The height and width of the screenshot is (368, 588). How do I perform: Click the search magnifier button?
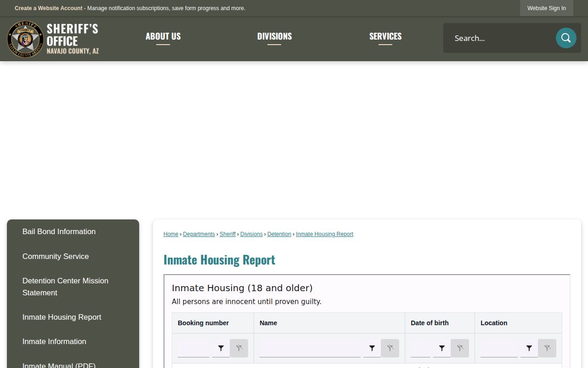click(x=566, y=38)
